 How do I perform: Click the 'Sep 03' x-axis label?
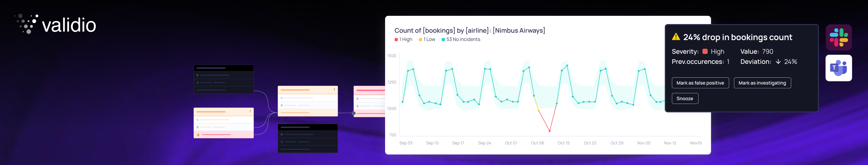[x=406, y=143]
